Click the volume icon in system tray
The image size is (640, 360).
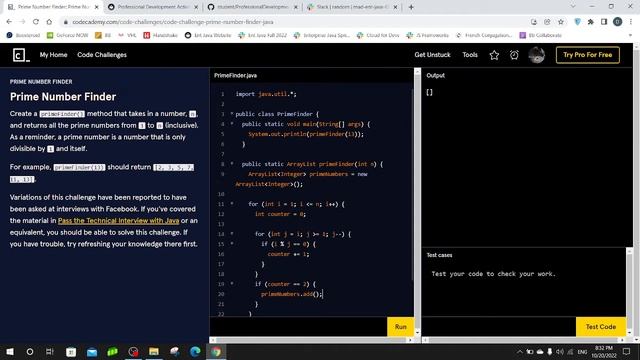[560, 351]
